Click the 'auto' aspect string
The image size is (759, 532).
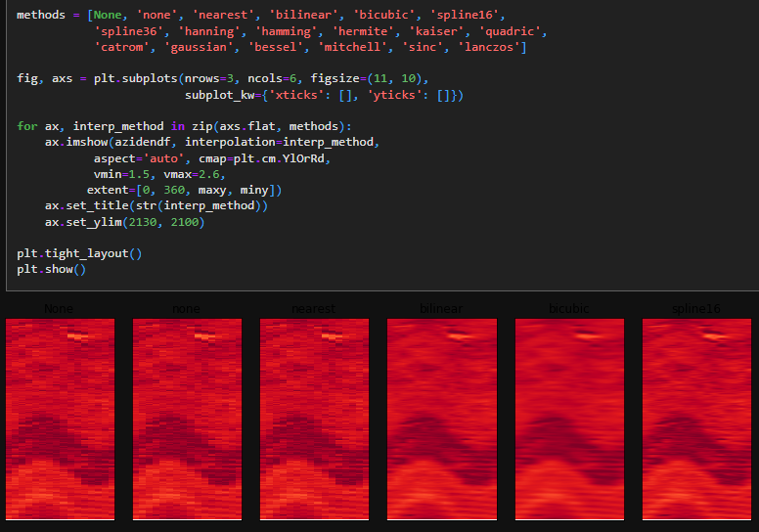(163, 158)
